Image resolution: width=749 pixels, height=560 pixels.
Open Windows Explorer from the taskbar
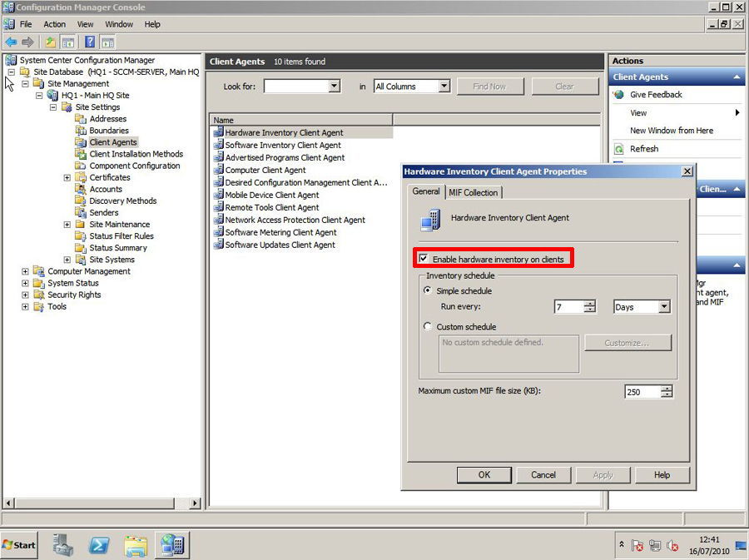[x=136, y=545]
